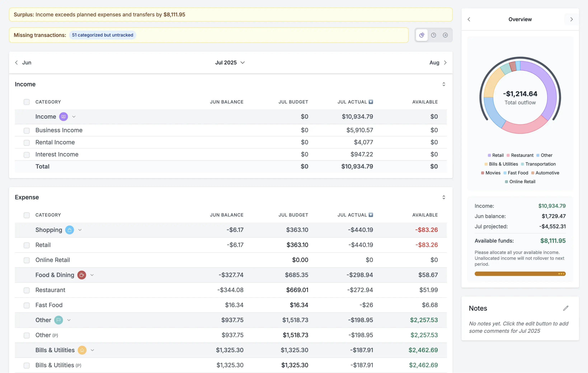Collapse the Food & Dining group chevron

(x=92, y=275)
